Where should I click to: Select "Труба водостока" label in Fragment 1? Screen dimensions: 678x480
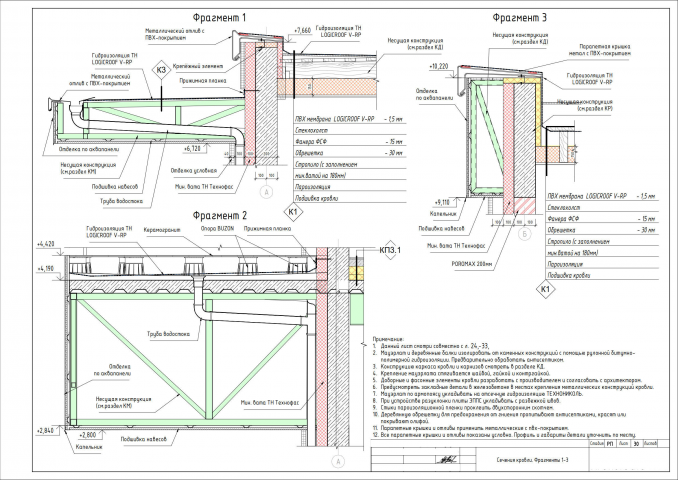click(x=122, y=201)
